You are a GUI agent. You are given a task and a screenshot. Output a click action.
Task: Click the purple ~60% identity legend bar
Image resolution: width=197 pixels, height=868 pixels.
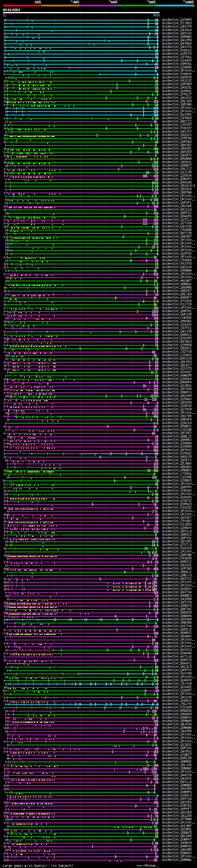(x=99, y=6)
